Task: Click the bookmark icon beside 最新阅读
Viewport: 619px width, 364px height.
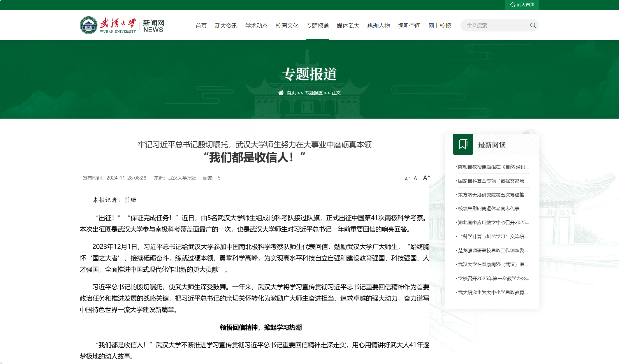Action: 463,145
